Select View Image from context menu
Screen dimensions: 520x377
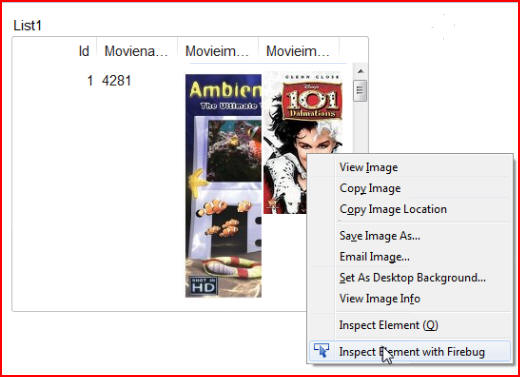coord(368,167)
